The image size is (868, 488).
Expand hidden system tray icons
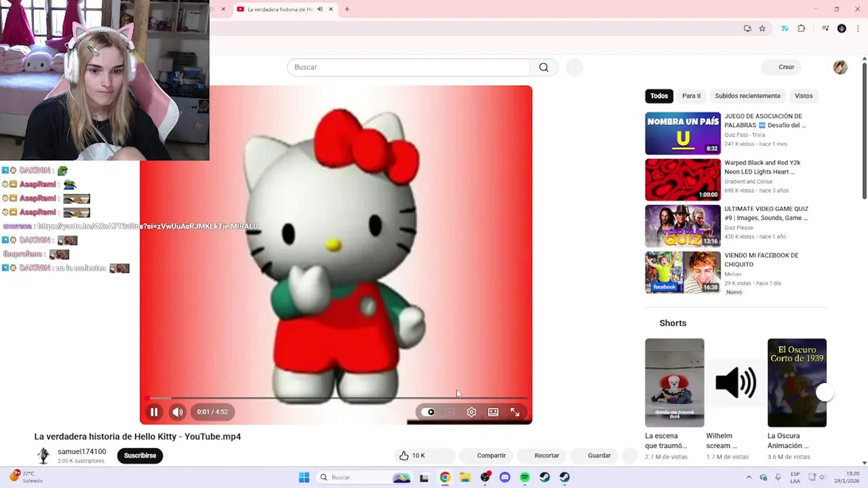click(x=749, y=477)
